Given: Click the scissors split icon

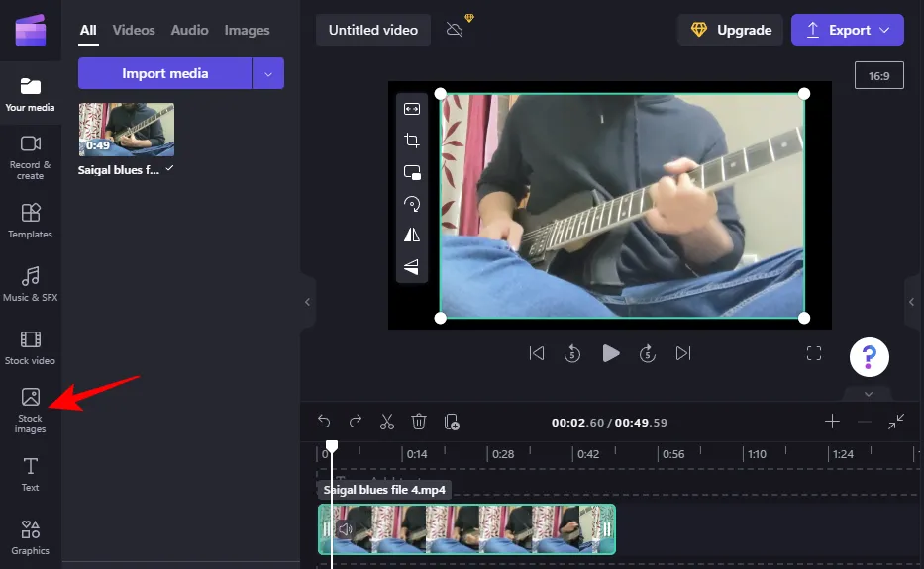Looking at the screenshot, I should click(x=387, y=422).
